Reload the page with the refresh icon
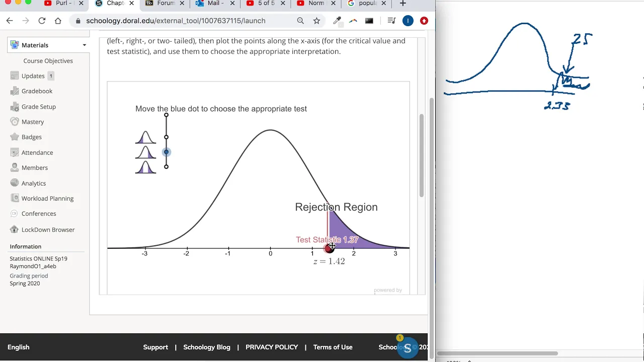 click(x=42, y=21)
